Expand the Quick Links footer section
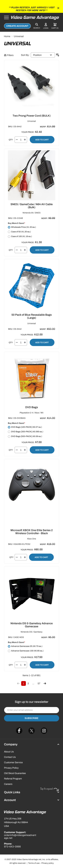Viewport: 63px width, 868px height. (32, 792)
